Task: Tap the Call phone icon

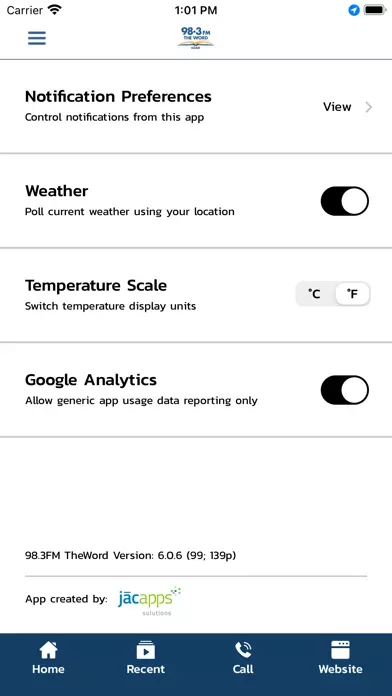Action: point(243,650)
